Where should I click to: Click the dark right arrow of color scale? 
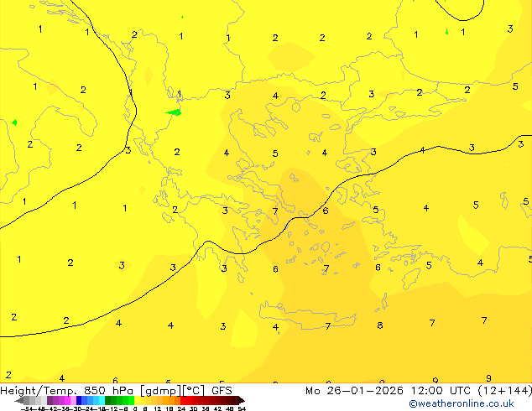click(242, 400)
